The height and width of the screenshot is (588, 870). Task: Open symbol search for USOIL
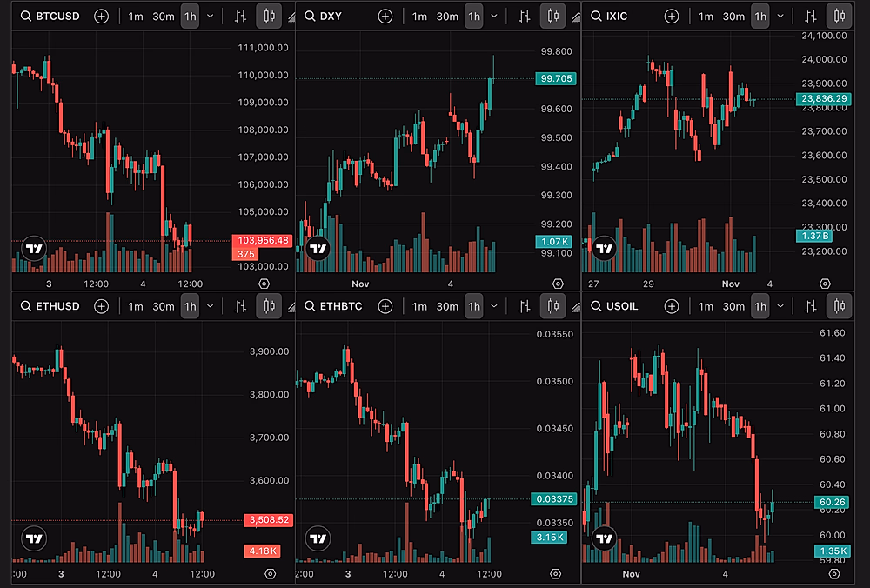coord(623,306)
